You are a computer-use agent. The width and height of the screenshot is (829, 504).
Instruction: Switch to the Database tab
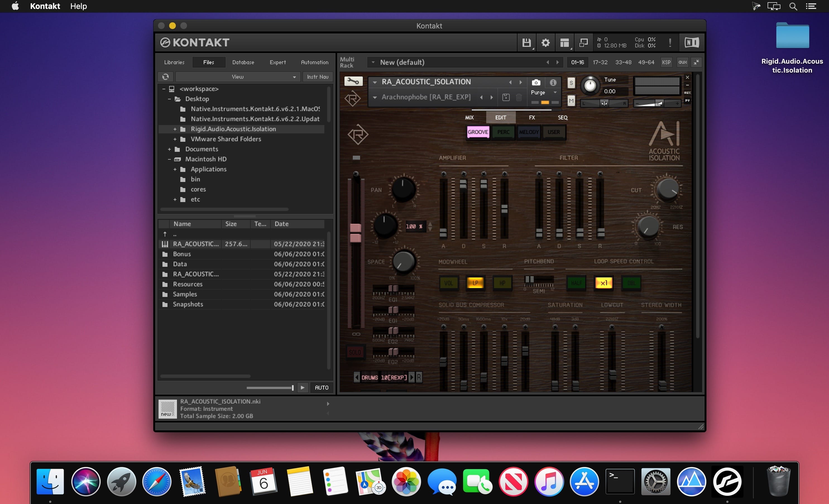(x=243, y=62)
